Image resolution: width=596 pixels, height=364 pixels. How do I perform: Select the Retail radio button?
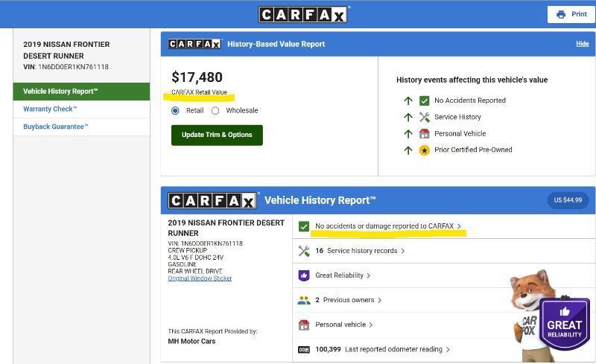click(x=176, y=111)
